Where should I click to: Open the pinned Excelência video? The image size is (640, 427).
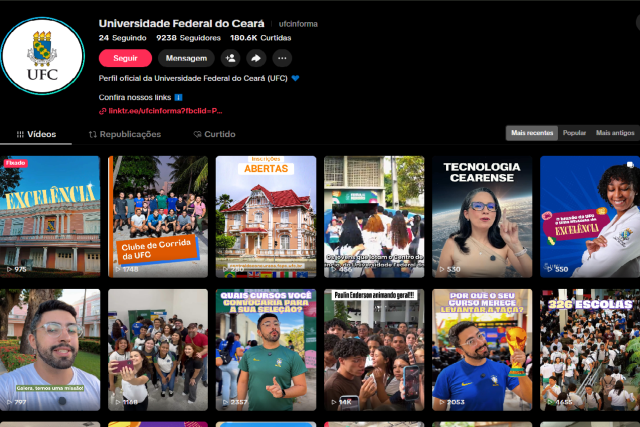[x=50, y=217]
